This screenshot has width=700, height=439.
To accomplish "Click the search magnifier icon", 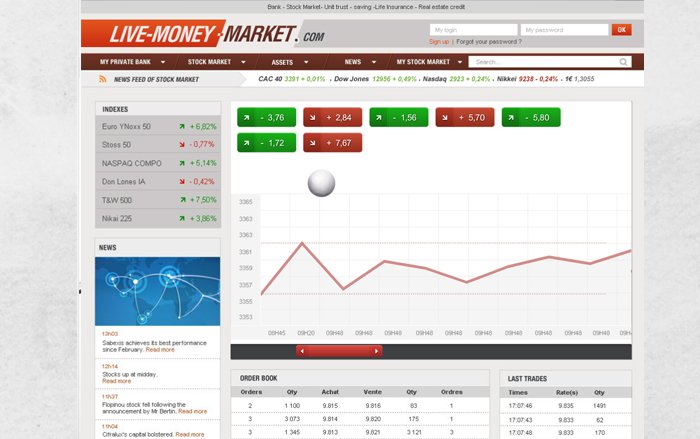I will pos(624,62).
